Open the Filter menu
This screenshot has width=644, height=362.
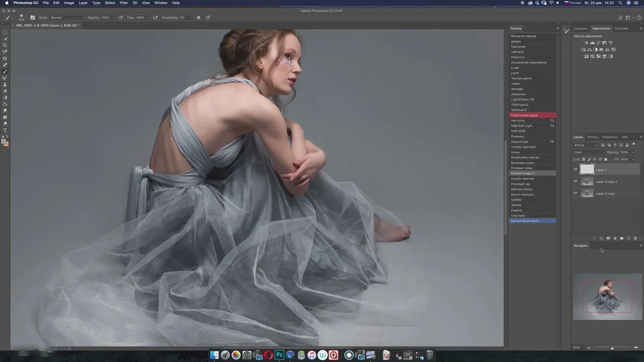click(123, 3)
